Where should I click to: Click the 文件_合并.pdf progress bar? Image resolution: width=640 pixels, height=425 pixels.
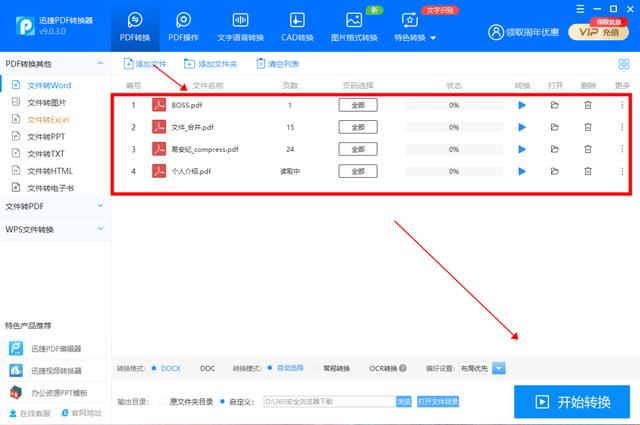[454, 127]
